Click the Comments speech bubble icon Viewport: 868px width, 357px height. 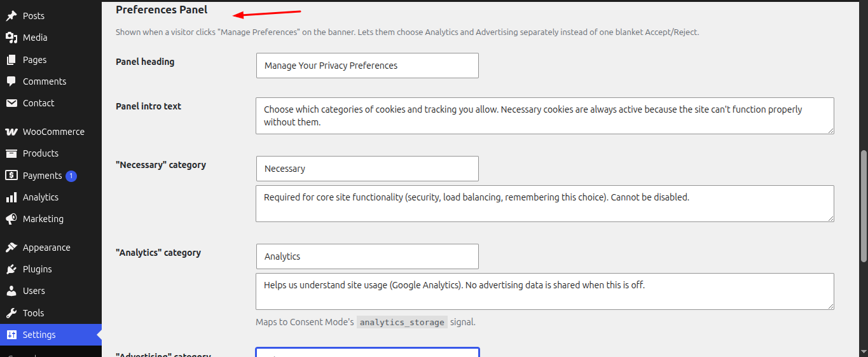[x=11, y=81]
